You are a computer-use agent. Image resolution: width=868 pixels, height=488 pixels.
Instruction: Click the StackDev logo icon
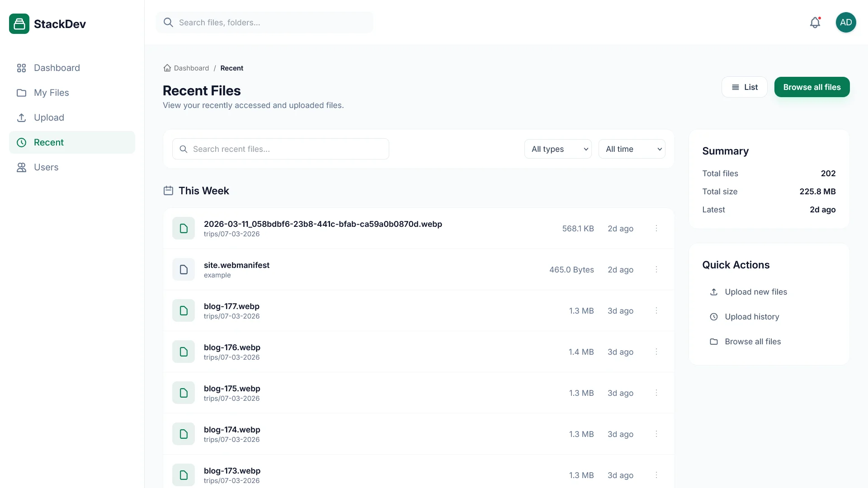[19, 24]
